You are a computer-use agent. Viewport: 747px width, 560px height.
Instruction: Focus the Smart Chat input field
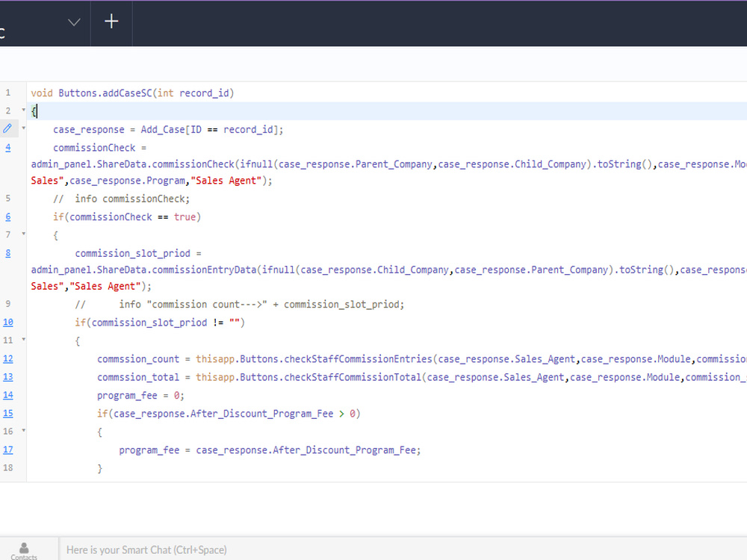tap(403, 550)
